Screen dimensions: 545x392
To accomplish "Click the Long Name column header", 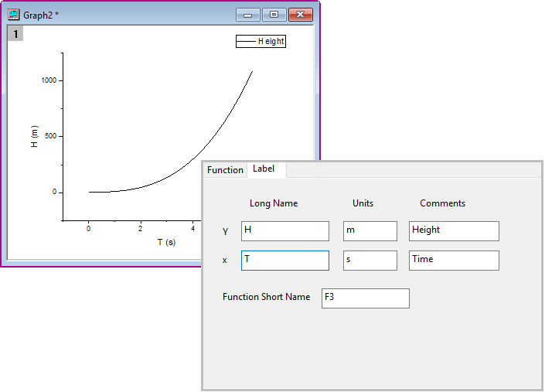I will 274,203.
